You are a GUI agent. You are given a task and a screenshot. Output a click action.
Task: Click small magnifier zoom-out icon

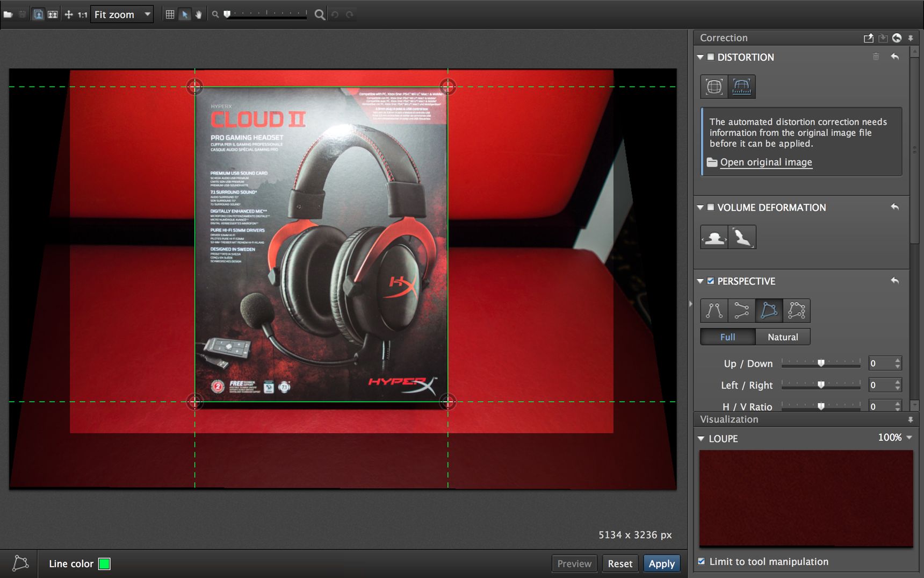[215, 15]
